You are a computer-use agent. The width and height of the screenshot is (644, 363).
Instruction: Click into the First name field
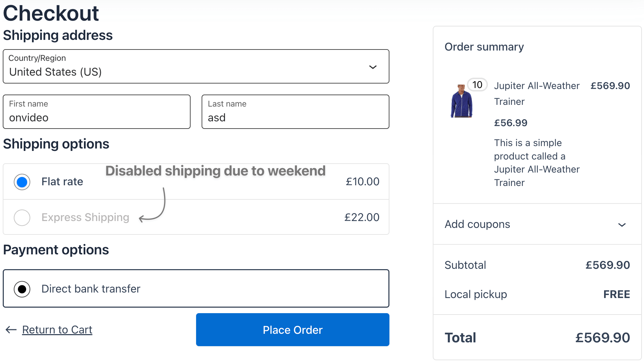[96, 117]
